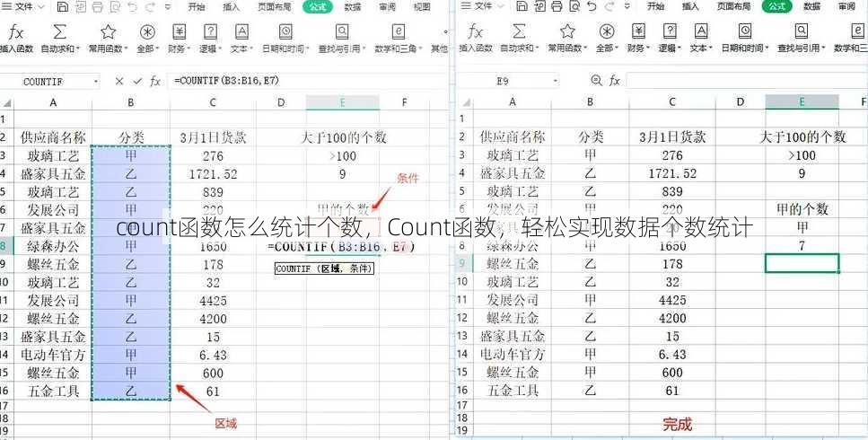Expand Financial (财务) dropdown arrow in right window

649,48
